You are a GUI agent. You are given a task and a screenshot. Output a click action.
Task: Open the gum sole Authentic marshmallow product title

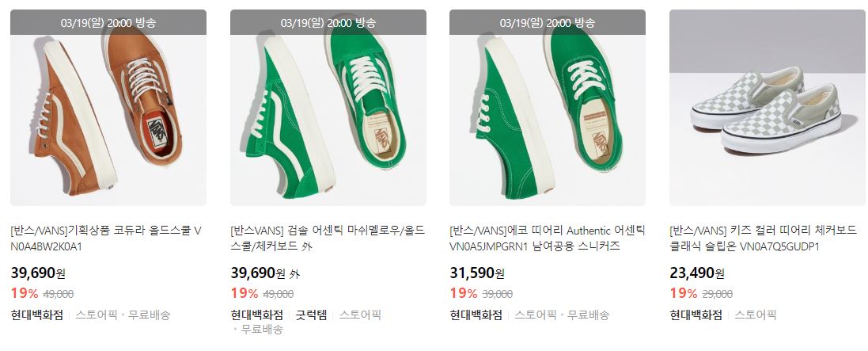(327, 239)
